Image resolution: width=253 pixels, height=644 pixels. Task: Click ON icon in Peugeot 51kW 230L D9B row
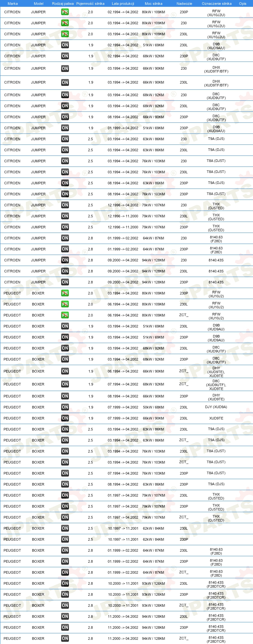[x=65, y=326]
